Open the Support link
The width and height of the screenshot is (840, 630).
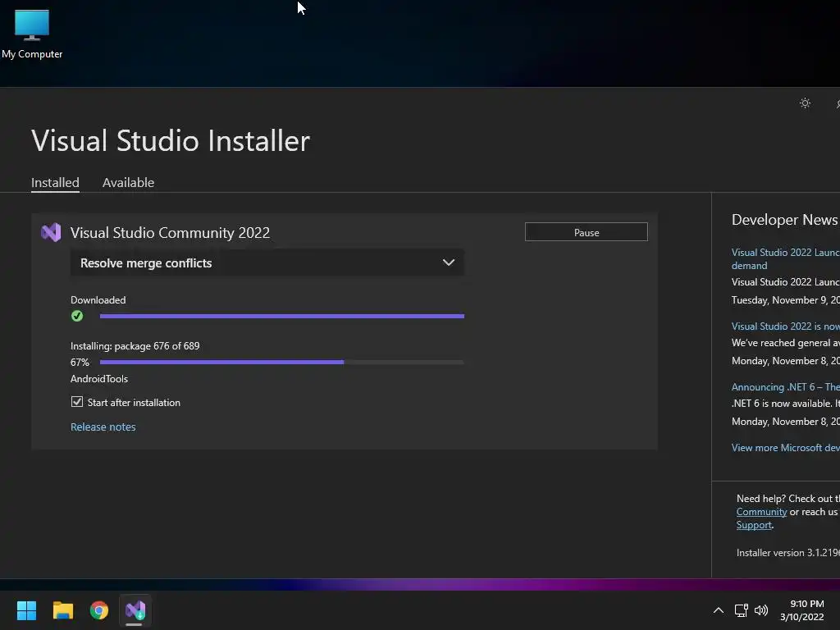pyautogui.click(x=754, y=525)
